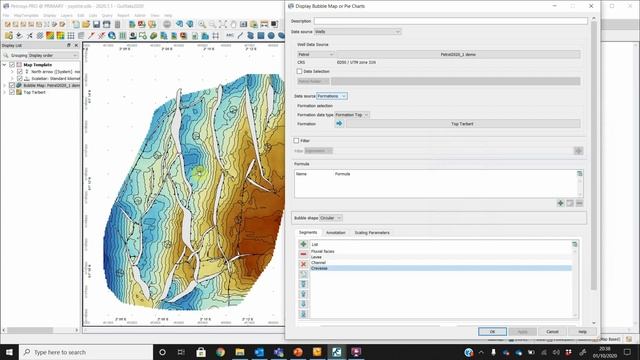
Task: Select the square shape drawing tool
Action: click(x=261, y=36)
